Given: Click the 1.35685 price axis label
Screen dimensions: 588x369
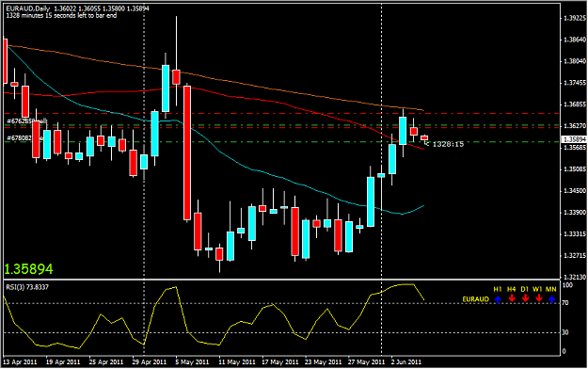Looking at the screenshot, I should click(575, 147).
